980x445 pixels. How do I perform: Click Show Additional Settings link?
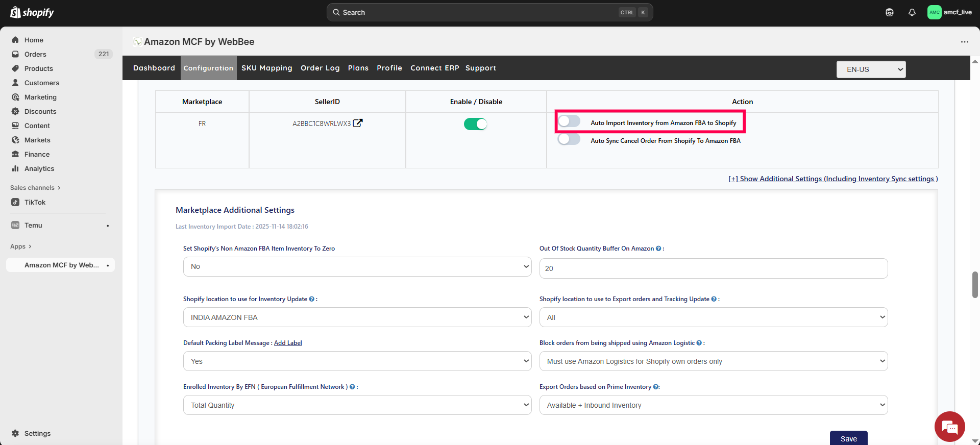click(x=833, y=179)
